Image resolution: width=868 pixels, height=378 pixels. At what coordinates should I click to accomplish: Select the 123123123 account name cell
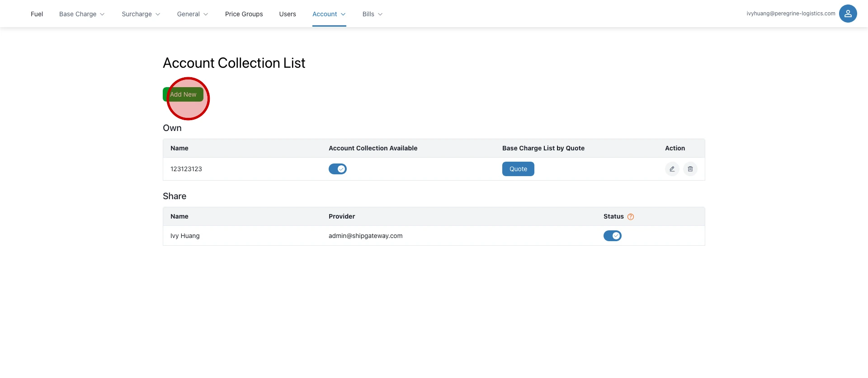click(x=186, y=169)
